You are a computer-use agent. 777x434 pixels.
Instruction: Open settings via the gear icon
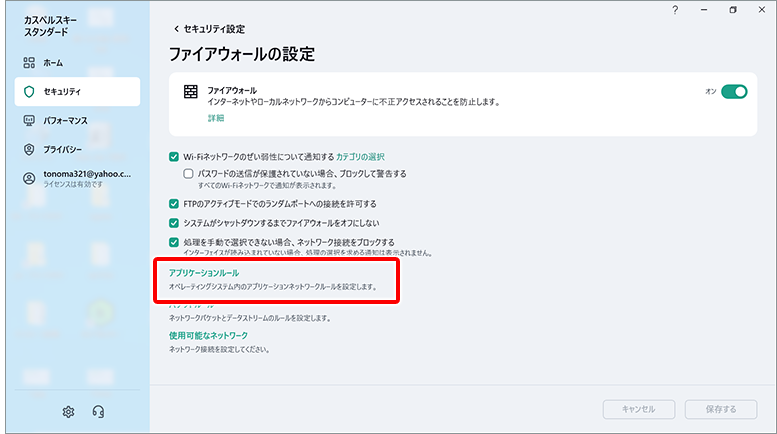pyautogui.click(x=68, y=412)
